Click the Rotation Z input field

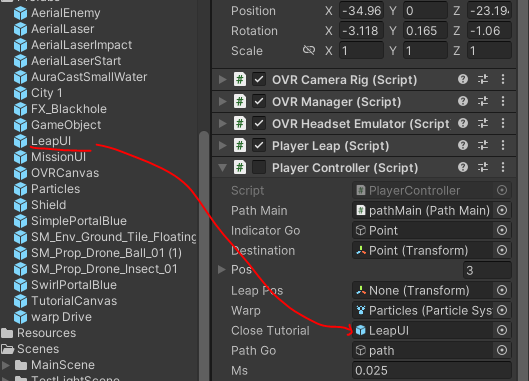(489, 31)
